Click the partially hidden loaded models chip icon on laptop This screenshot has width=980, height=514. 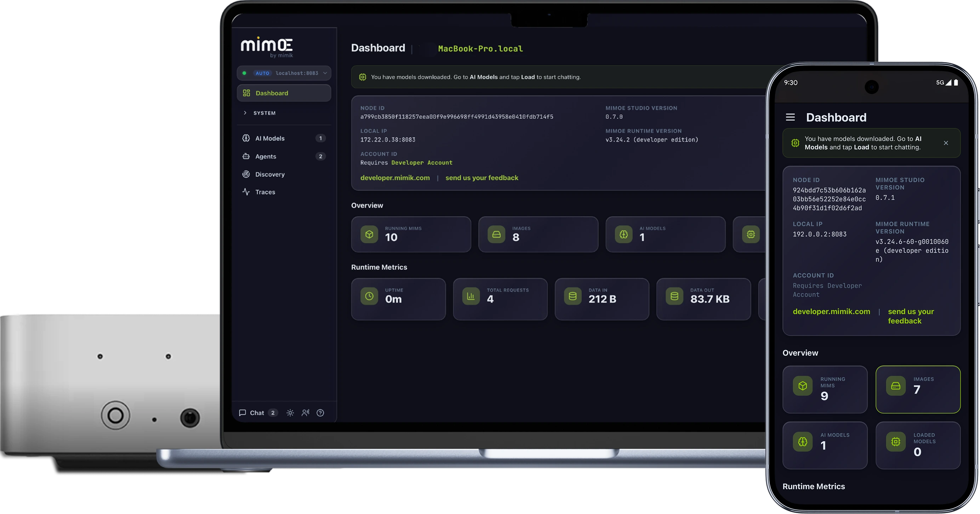[751, 234]
